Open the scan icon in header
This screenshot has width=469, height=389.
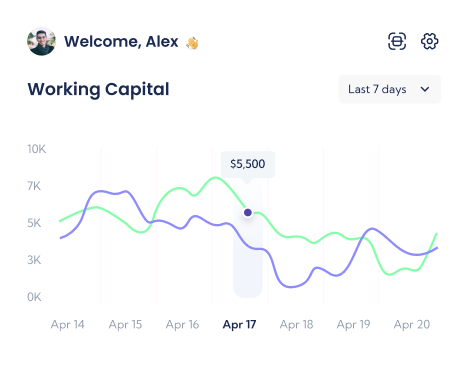[x=397, y=41]
